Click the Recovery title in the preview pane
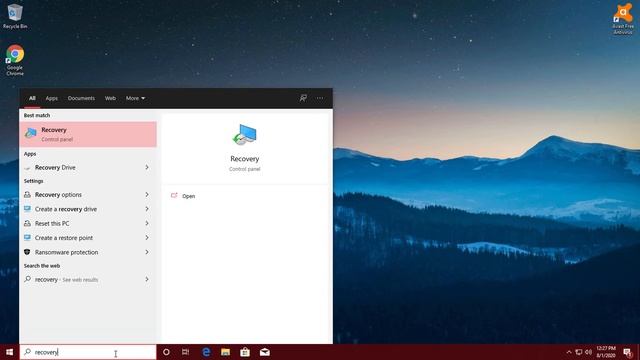 pyautogui.click(x=244, y=159)
